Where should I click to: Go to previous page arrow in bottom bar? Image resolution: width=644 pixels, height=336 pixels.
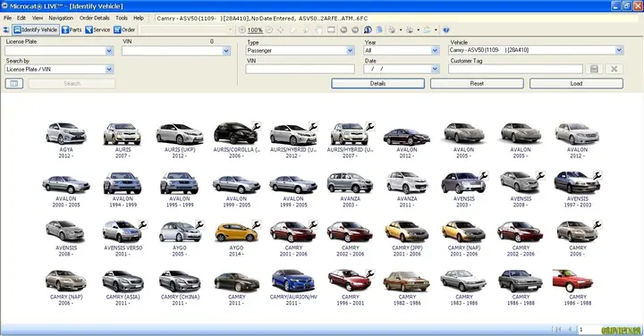(570, 329)
